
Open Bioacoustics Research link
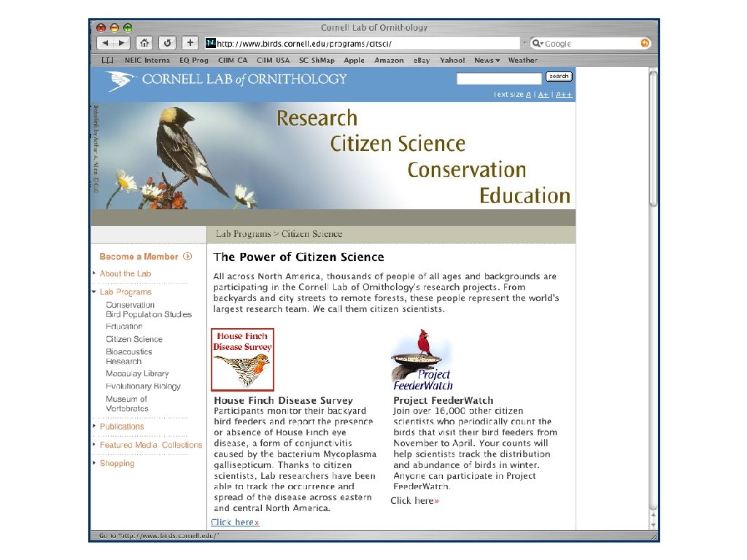click(x=128, y=356)
